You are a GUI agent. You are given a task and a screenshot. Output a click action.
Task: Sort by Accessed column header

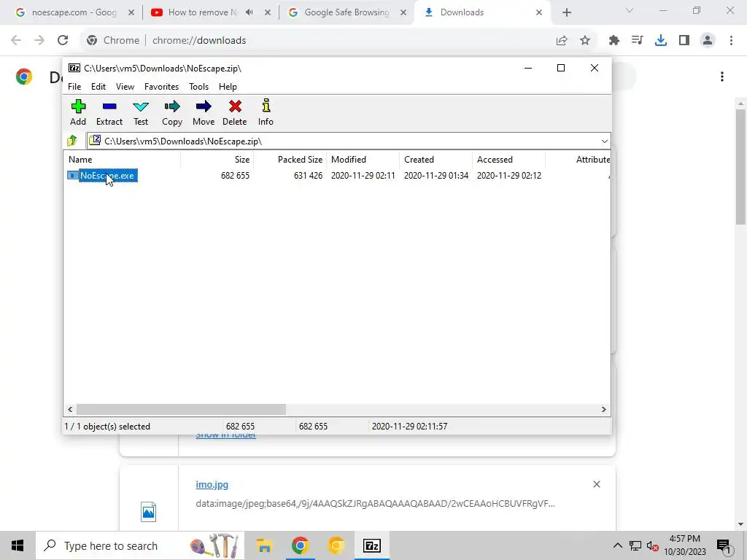pos(509,160)
